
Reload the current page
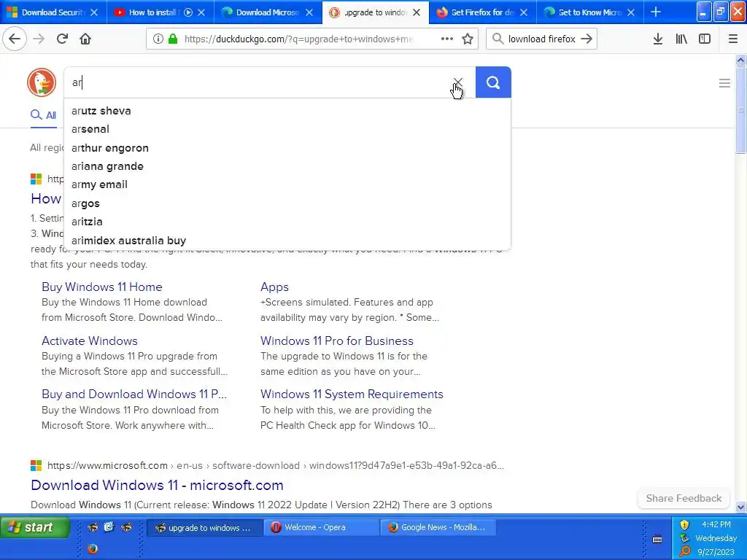(62, 39)
